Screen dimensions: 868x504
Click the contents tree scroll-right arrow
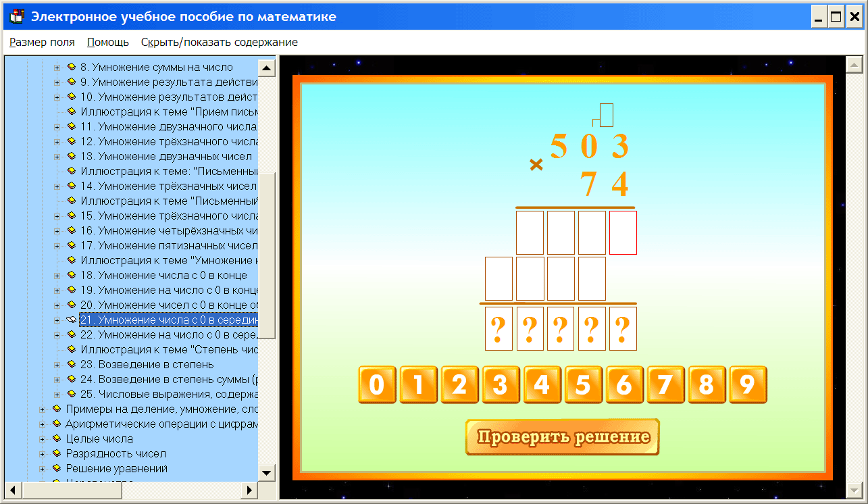(x=250, y=490)
